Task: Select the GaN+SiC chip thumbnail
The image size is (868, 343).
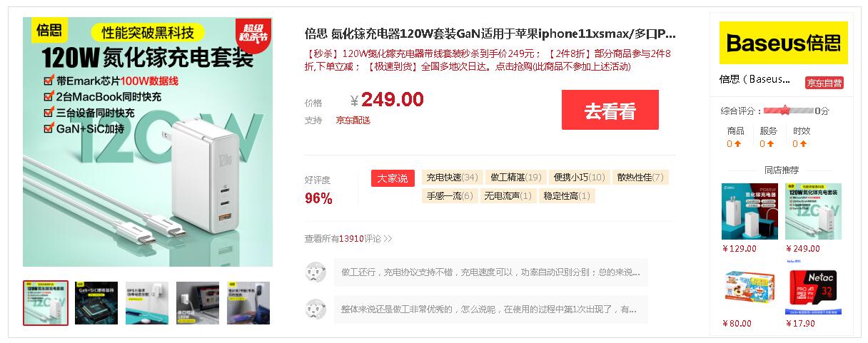Action: coord(96,303)
